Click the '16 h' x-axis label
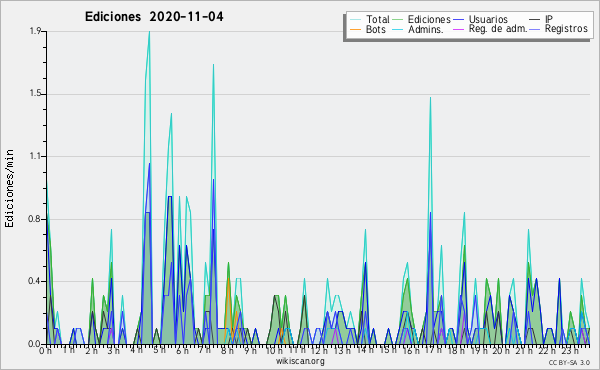The image size is (600, 370). (411, 351)
